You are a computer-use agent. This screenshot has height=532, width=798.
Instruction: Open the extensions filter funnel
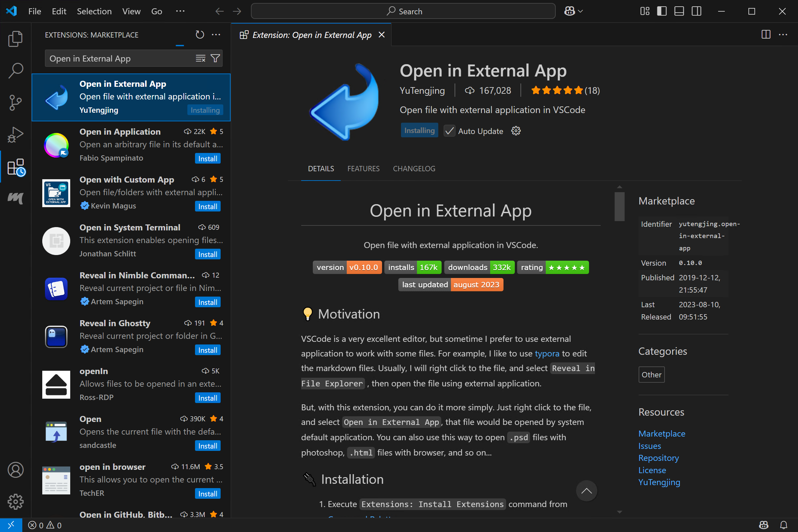click(x=215, y=59)
